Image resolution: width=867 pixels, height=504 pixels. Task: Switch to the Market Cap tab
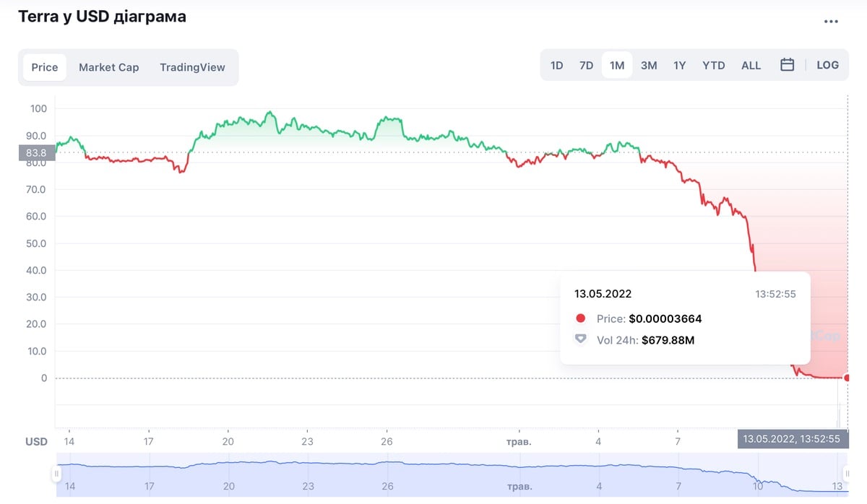coord(109,67)
